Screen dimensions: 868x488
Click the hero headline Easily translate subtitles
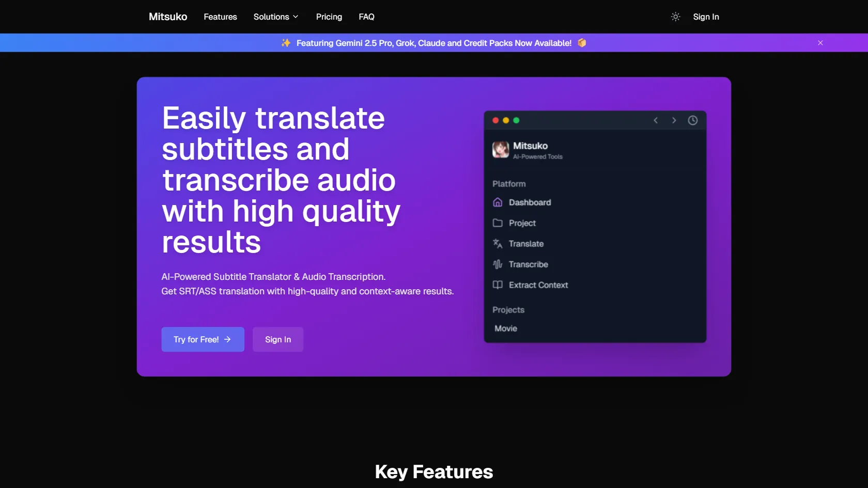(282, 180)
